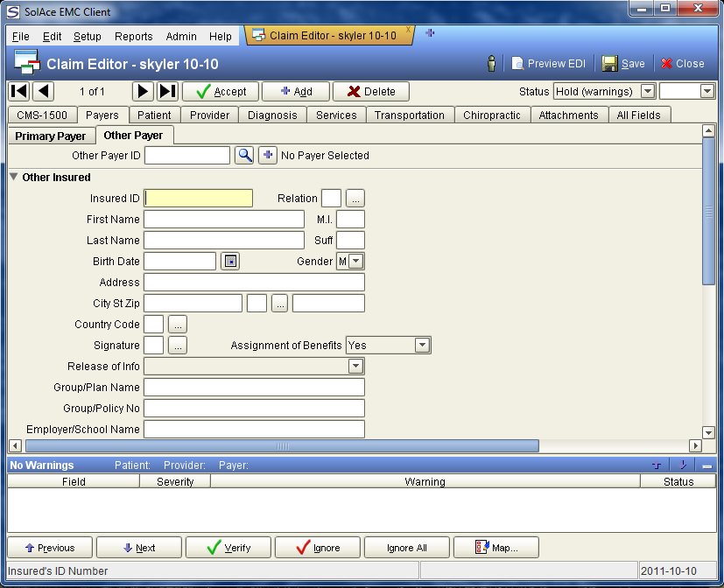Screen dimensions: 724x588
Task: Switch to the Transportation tab
Action: click(410, 115)
